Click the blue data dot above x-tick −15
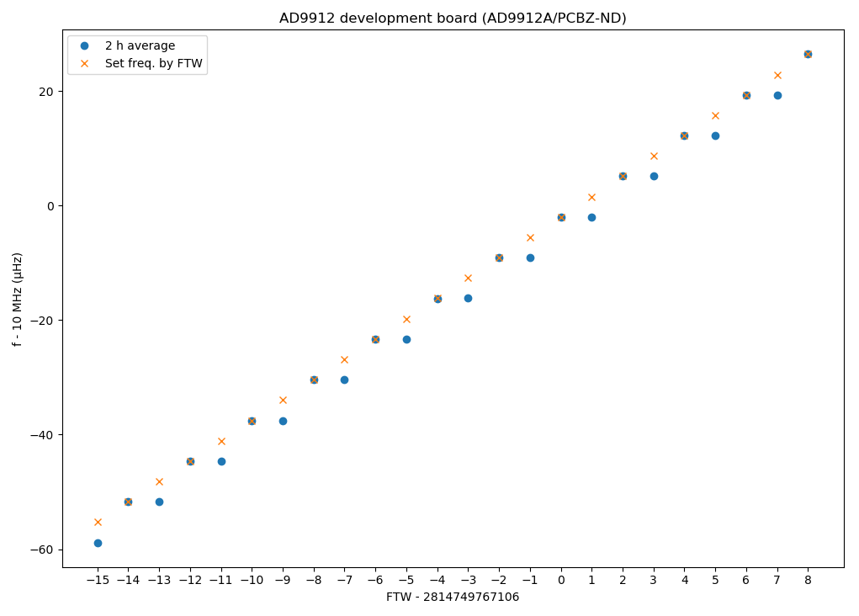This screenshot has height=616, width=859. [98, 543]
